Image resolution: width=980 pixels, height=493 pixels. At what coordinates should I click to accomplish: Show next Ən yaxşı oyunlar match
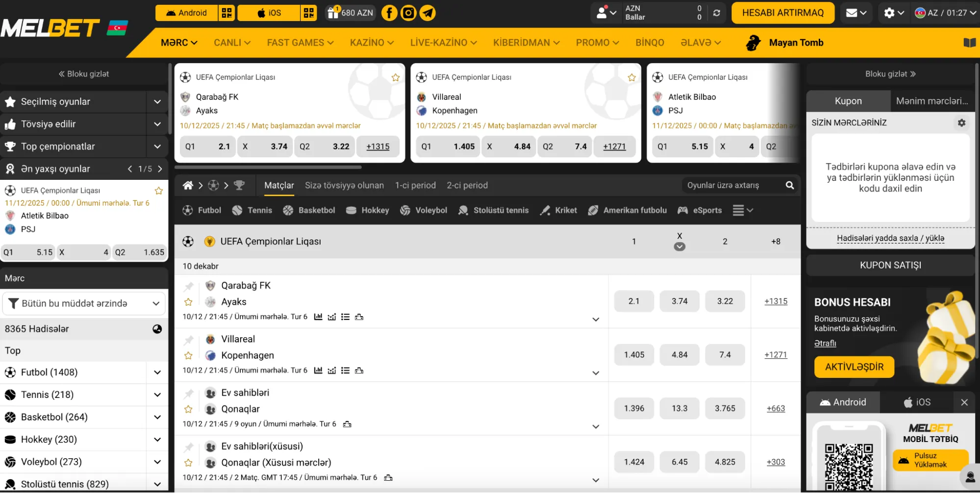pos(160,169)
